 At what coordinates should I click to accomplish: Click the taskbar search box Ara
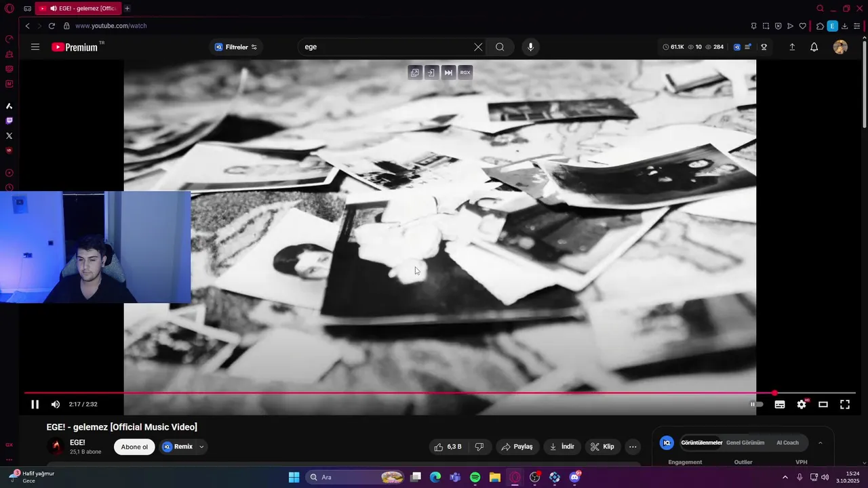point(355,477)
